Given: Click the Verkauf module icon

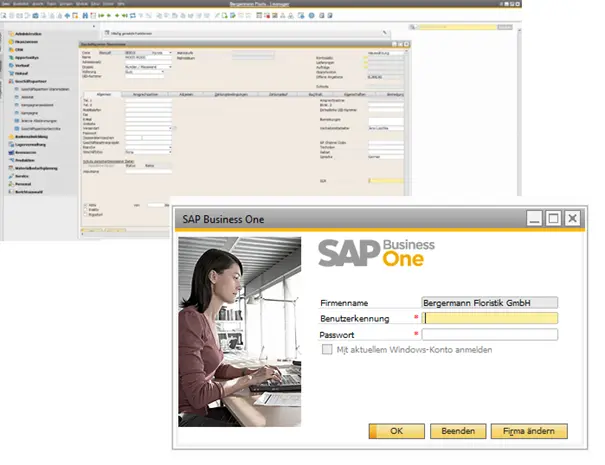Looking at the screenshot, I should click(11, 66).
